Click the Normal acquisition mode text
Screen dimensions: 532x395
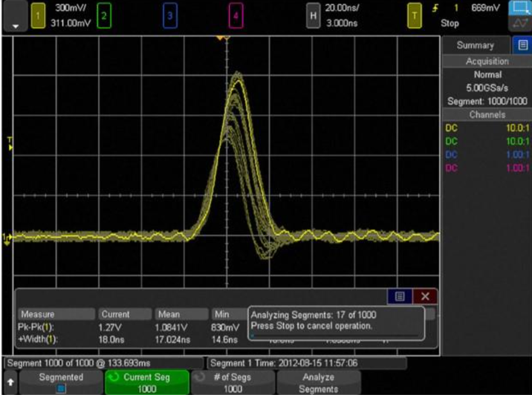[x=487, y=74]
